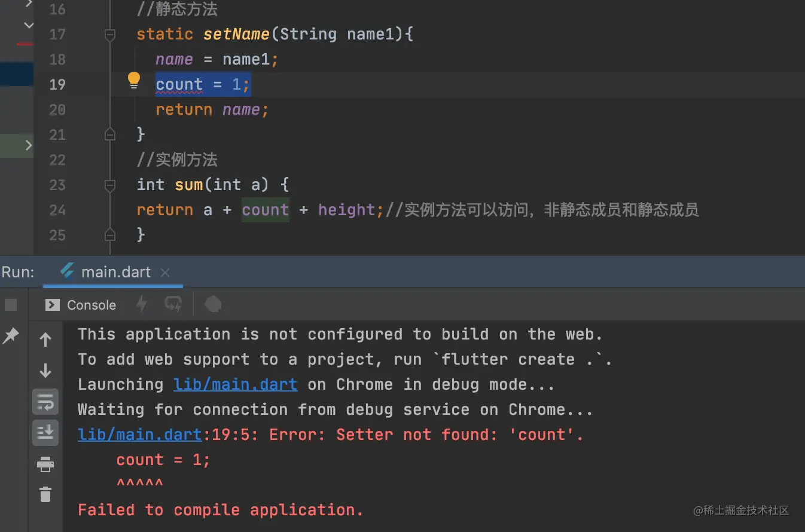The image size is (805, 532).
Task: Collapse fold marker at line 21
Action: point(110,134)
